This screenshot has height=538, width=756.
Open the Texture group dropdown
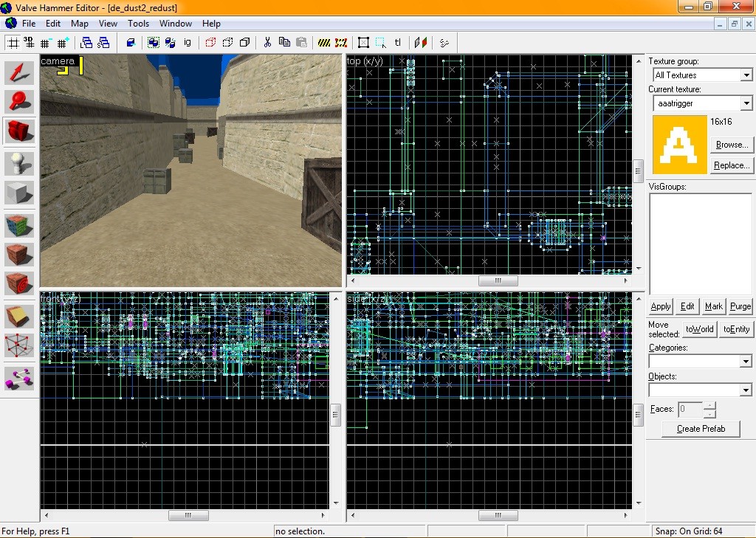pyautogui.click(x=746, y=75)
